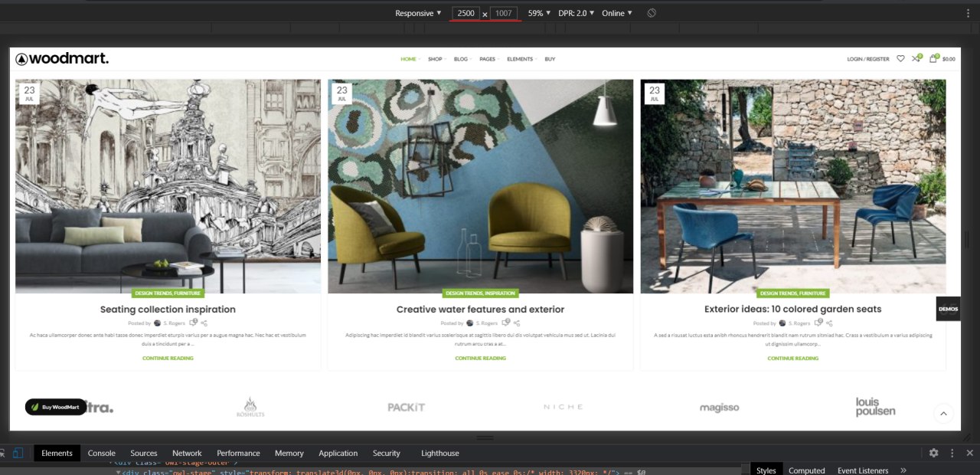Click the sofa thumbnail of Seating collection post
Image resolution: width=980 pixels, height=475 pixels.
[168, 186]
